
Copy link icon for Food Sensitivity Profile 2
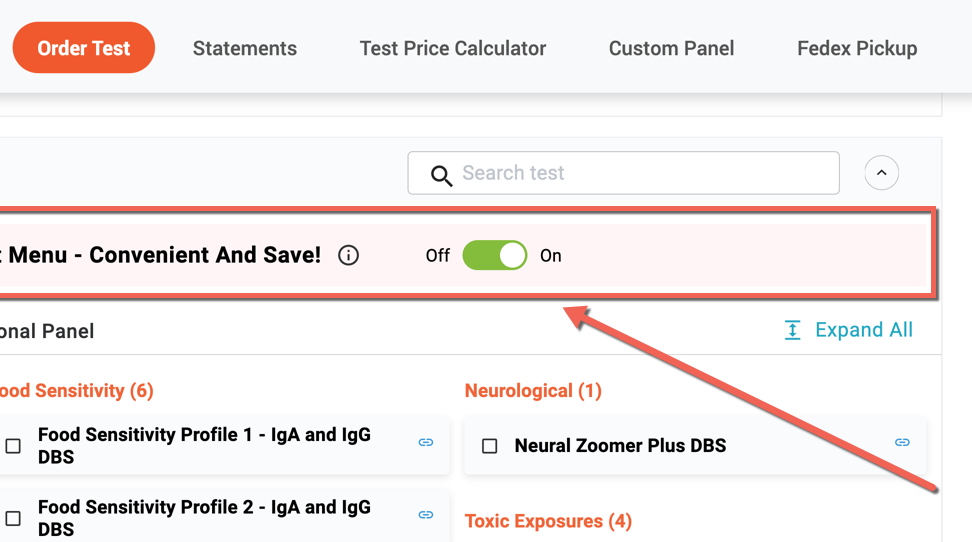tap(425, 515)
